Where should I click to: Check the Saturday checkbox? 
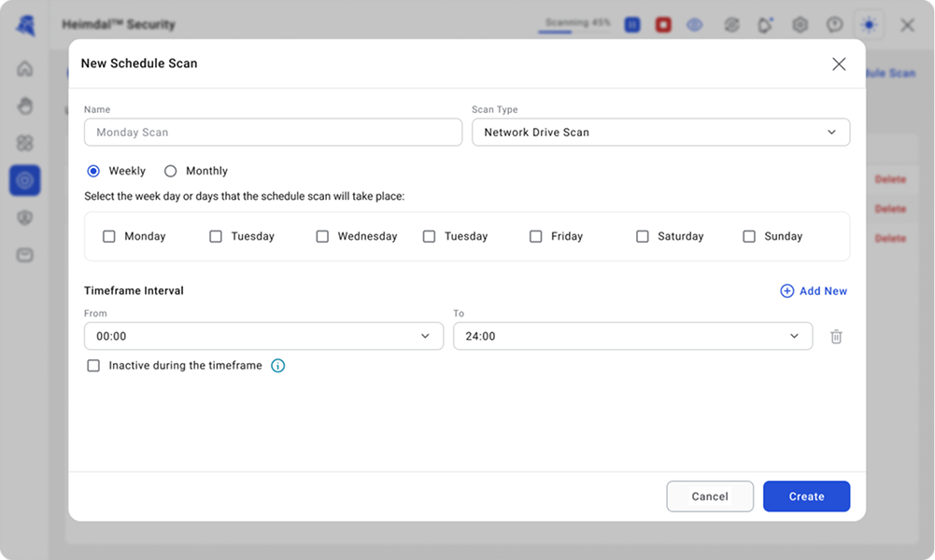[x=643, y=236]
